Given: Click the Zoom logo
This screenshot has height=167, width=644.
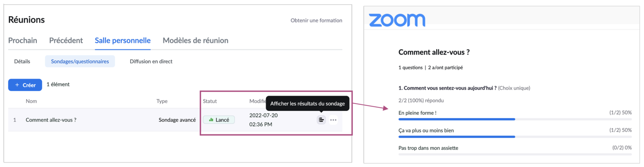Looking at the screenshot, I should point(397,20).
